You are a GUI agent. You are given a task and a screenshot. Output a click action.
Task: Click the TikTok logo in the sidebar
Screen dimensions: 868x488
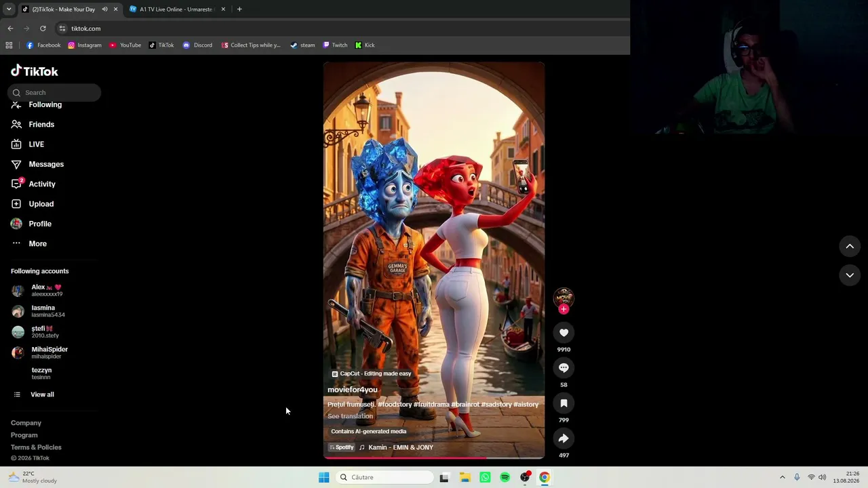pos(35,71)
